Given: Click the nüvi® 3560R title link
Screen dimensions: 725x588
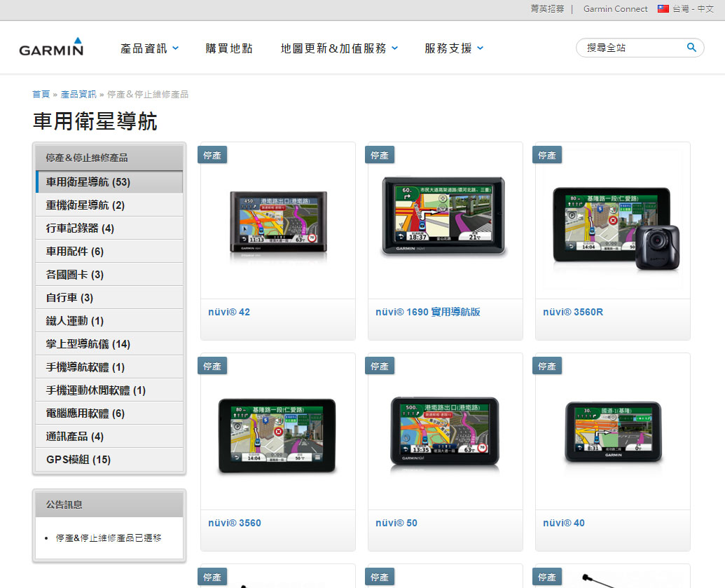Looking at the screenshot, I should pos(573,312).
